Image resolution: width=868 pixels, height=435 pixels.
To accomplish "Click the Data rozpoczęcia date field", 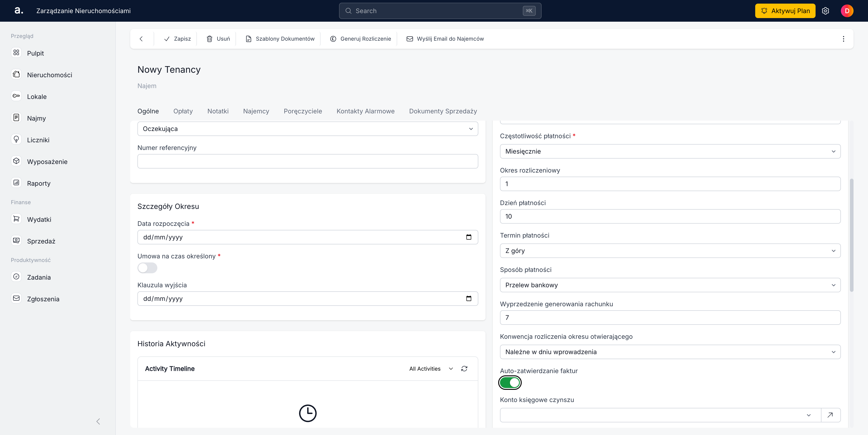I will tap(308, 237).
